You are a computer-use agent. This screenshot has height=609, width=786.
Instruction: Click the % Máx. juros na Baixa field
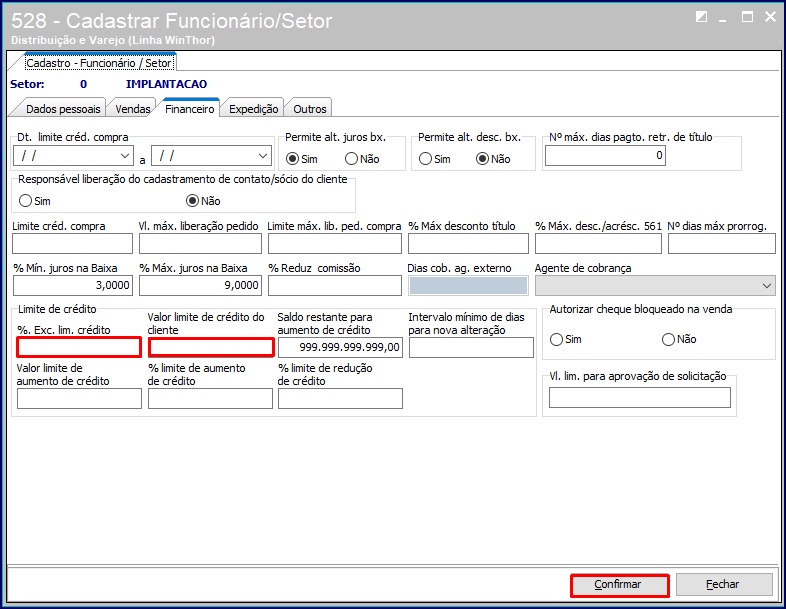200,285
